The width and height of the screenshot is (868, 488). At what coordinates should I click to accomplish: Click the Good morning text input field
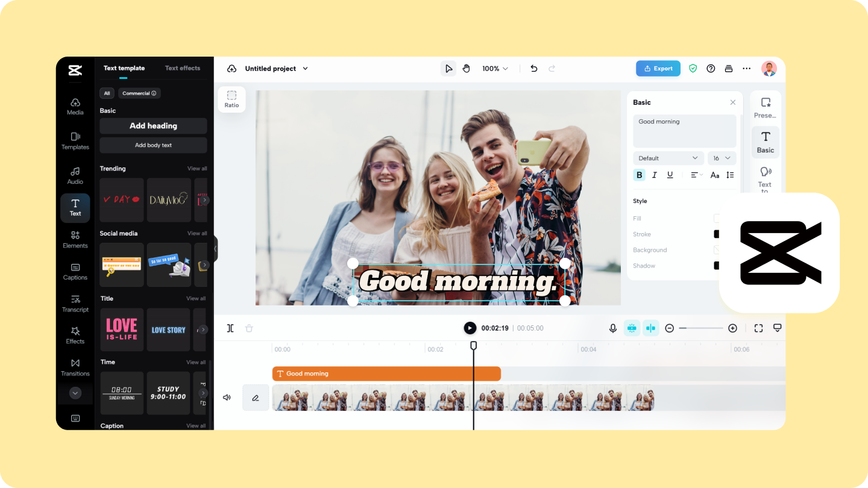tap(685, 131)
